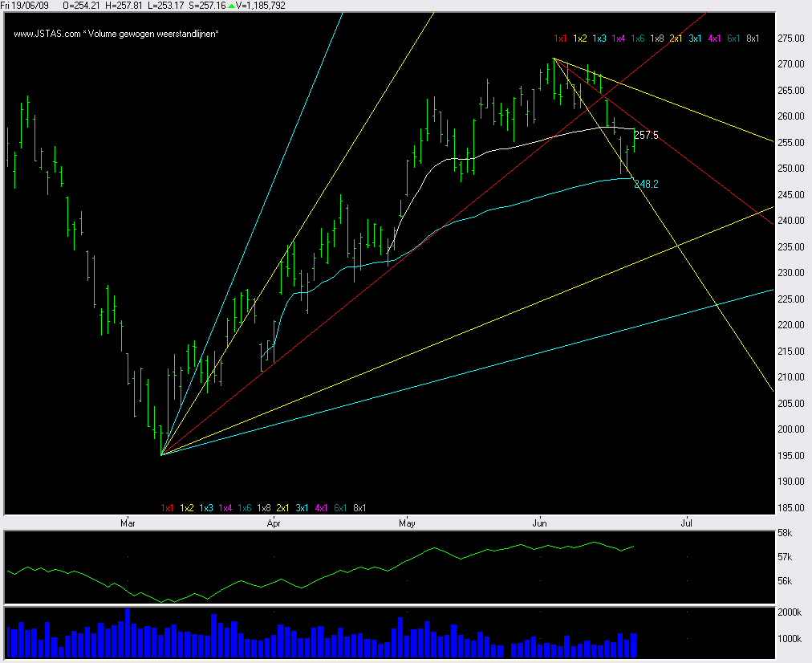
Task: Click the 2000k volume axis label
Action: pos(791,612)
